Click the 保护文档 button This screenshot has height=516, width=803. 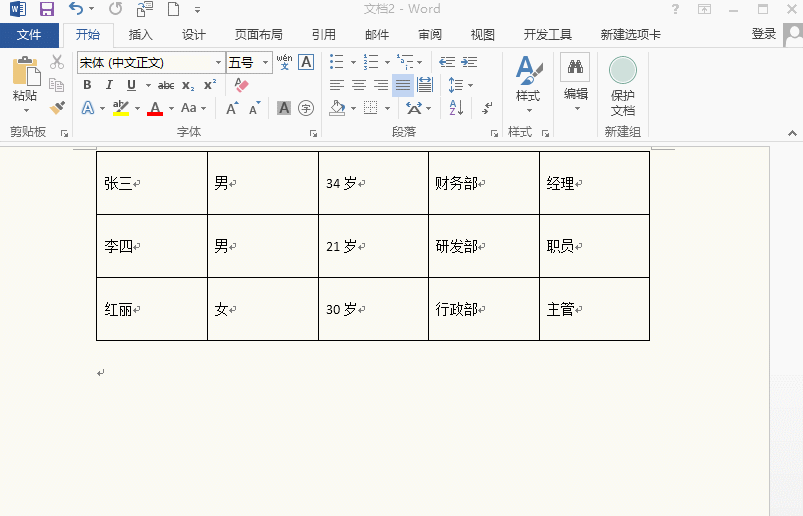623,86
